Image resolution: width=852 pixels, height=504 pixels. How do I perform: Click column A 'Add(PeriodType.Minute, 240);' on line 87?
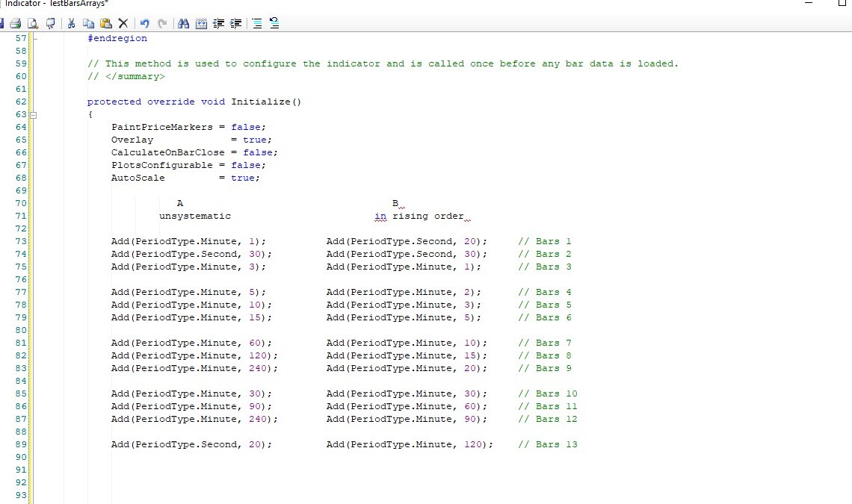194,420
